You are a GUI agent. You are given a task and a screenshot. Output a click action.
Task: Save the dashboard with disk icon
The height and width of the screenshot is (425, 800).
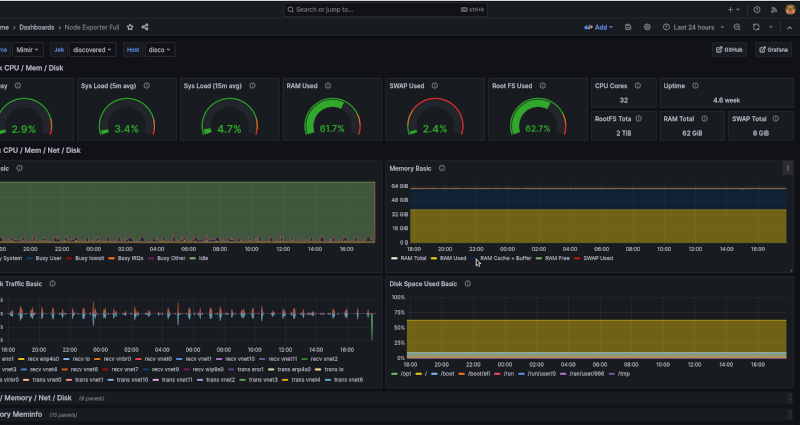coord(628,27)
